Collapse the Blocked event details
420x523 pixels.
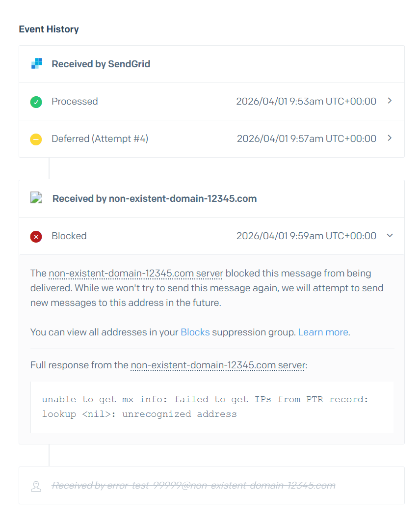click(390, 236)
